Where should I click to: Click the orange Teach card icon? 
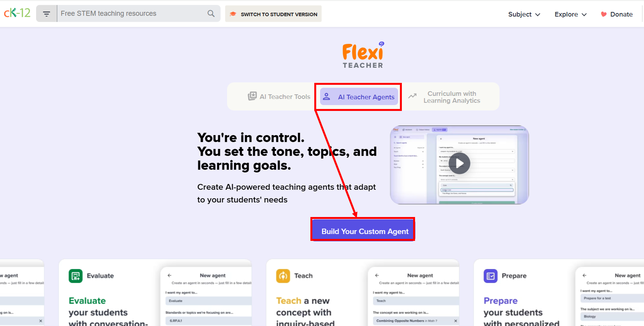(x=283, y=276)
